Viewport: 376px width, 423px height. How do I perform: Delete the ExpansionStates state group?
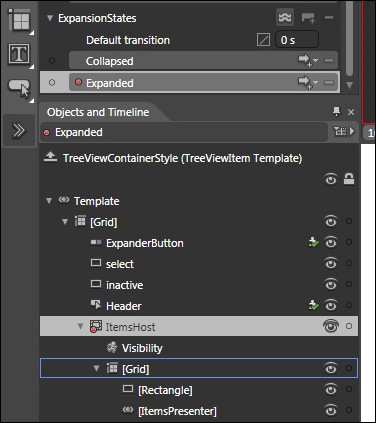pos(329,18)
